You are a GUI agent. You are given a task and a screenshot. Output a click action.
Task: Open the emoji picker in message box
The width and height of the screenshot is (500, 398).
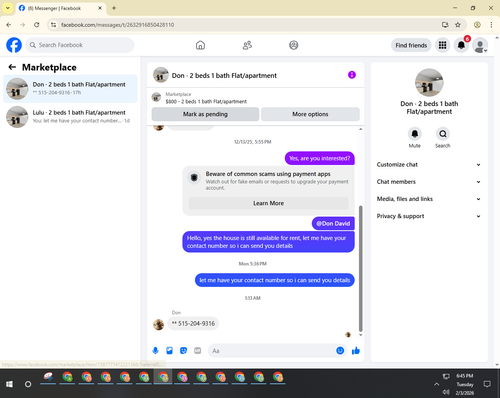point(340,351)
